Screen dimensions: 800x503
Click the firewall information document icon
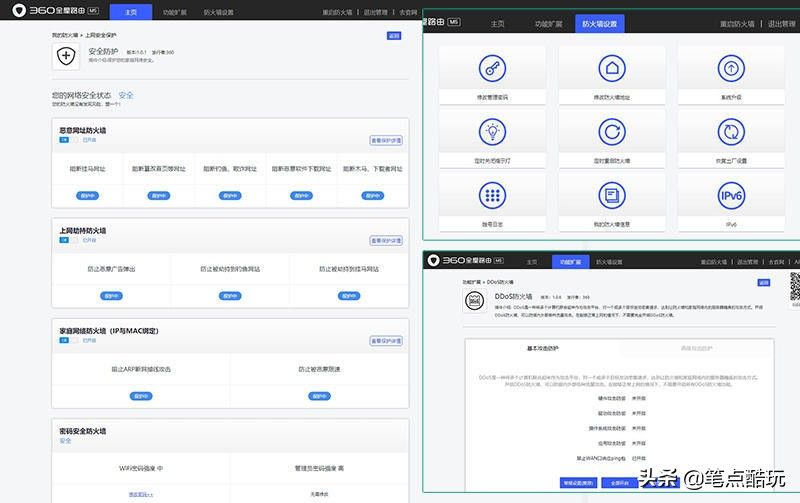(x=611, y=194)
